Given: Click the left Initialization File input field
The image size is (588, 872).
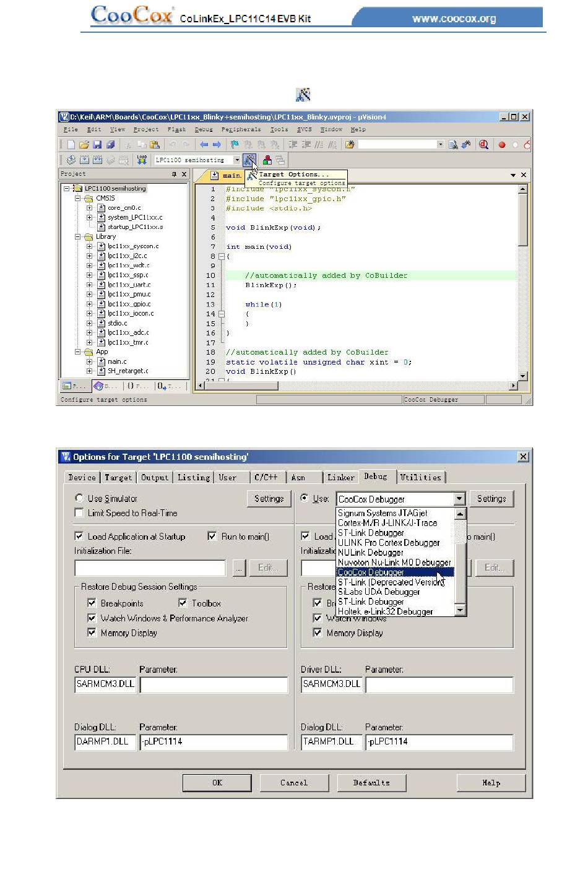Looking at the screenshot, I should 150,568.
